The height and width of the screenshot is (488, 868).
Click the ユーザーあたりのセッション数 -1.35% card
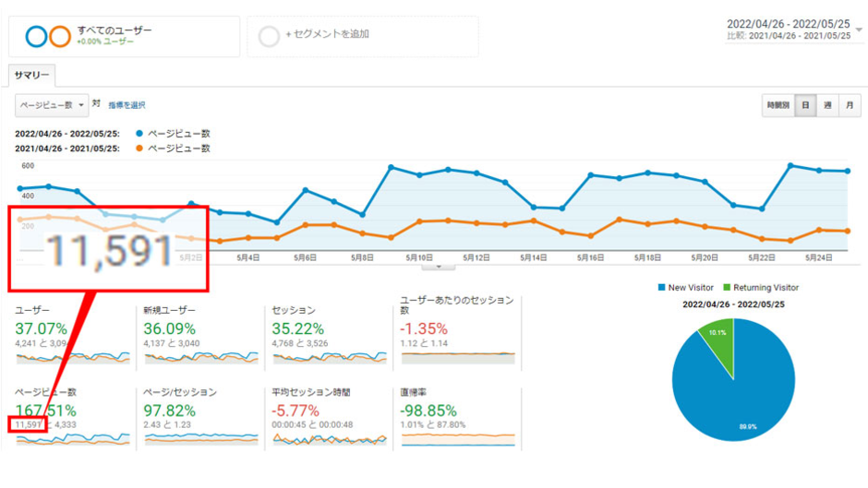tap(458, 331)
